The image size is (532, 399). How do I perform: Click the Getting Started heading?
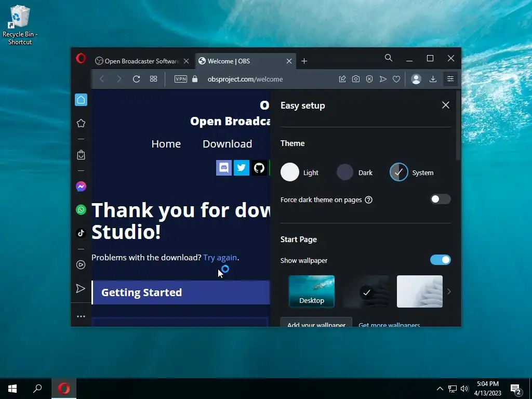tap(141, 292)
